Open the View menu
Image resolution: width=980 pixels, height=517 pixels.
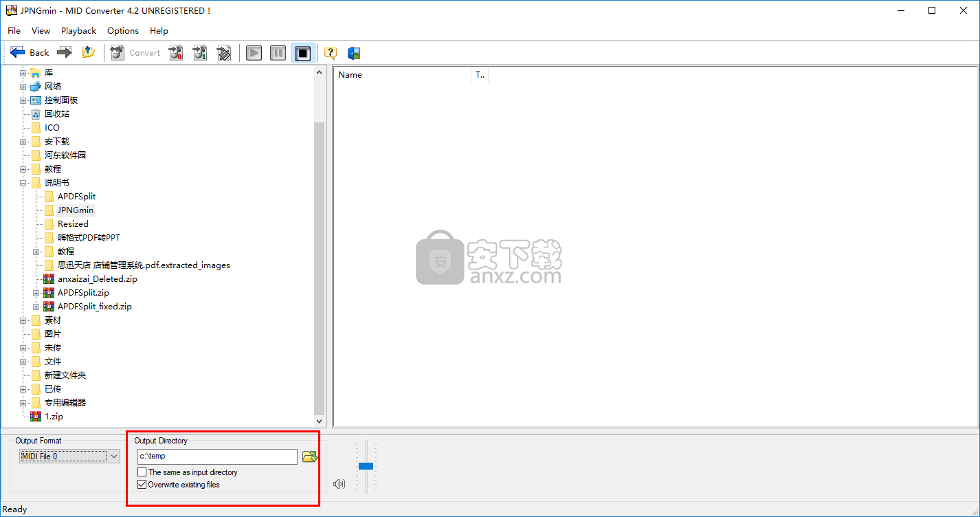[41, 30]
